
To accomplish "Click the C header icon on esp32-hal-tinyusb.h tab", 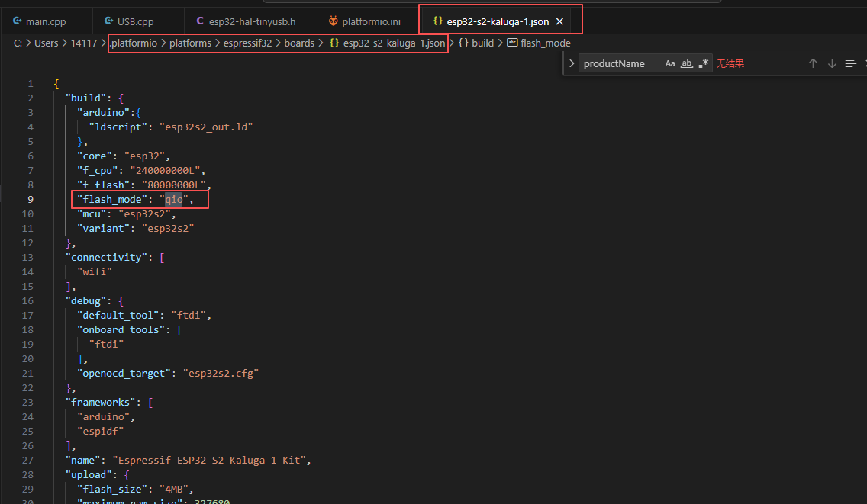I will 200,21.
